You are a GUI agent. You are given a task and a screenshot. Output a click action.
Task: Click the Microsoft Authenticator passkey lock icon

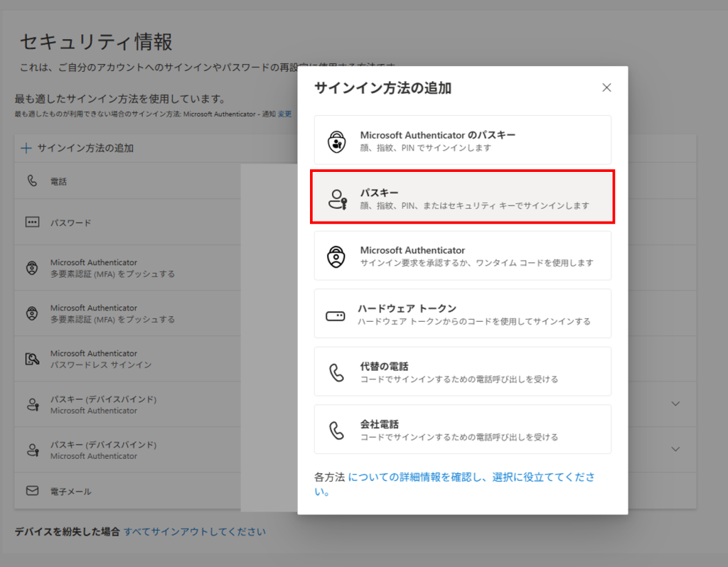(x=336, y=141)
